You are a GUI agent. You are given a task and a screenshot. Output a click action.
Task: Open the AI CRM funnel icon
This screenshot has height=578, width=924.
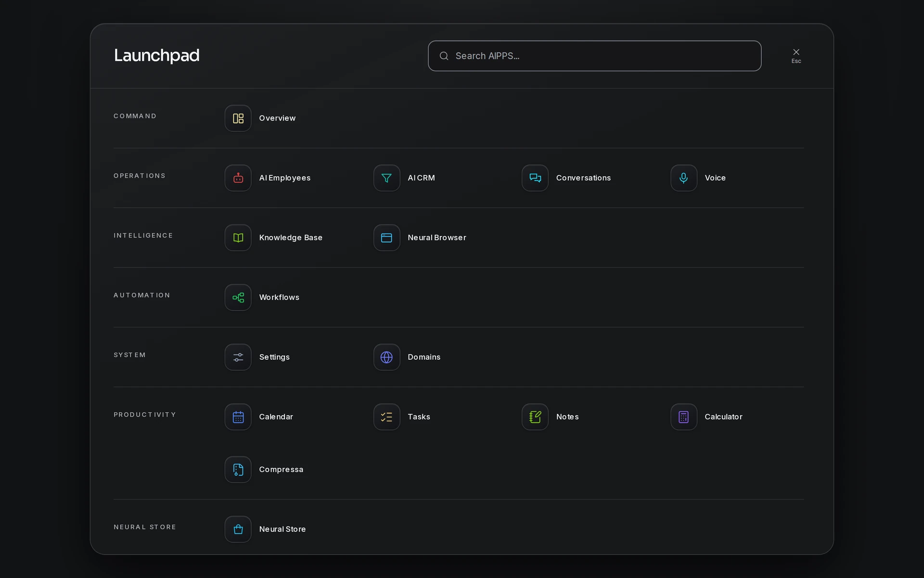tap(386, 178)
